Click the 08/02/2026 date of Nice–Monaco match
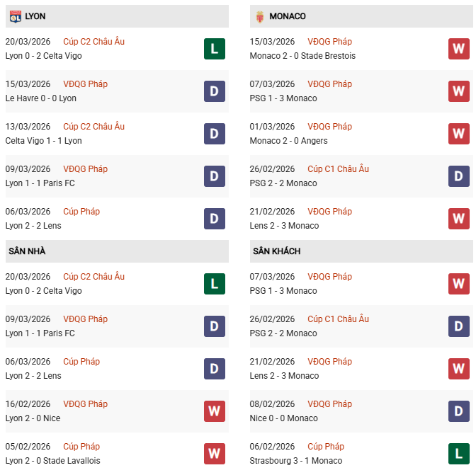Image resolution: width=476 pixels, height=475 pixels. point(272,404)
